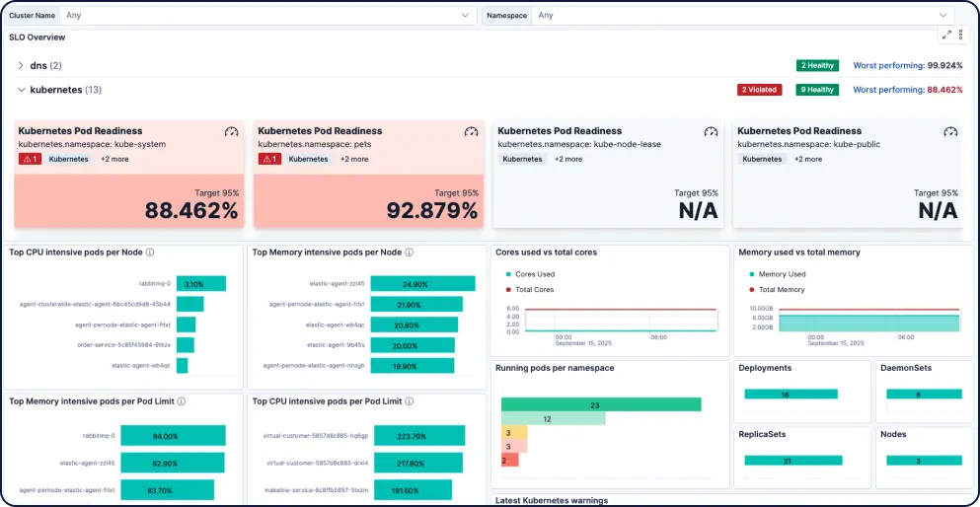Click info icon beside Top Memory pods per Node

coord(409,253)
